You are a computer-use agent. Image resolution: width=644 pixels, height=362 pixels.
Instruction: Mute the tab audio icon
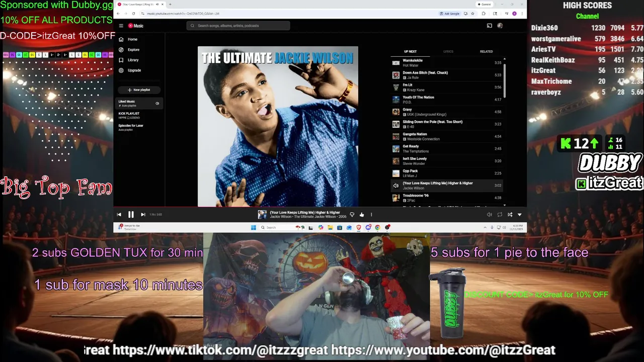click(156, 5)
